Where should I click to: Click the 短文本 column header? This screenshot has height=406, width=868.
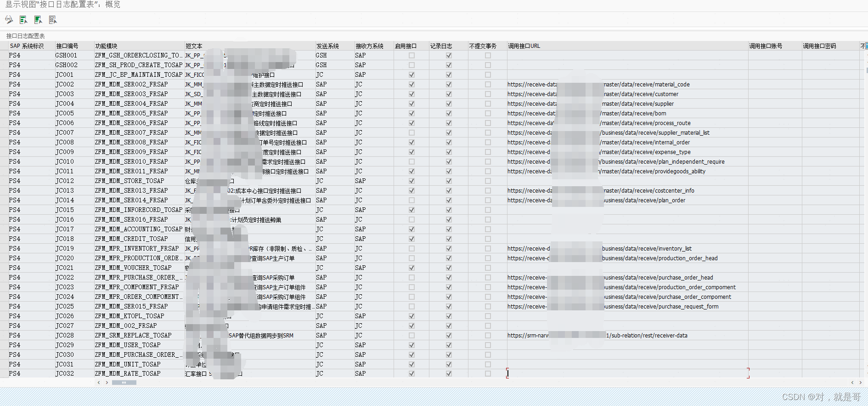[x=249, y=46]
